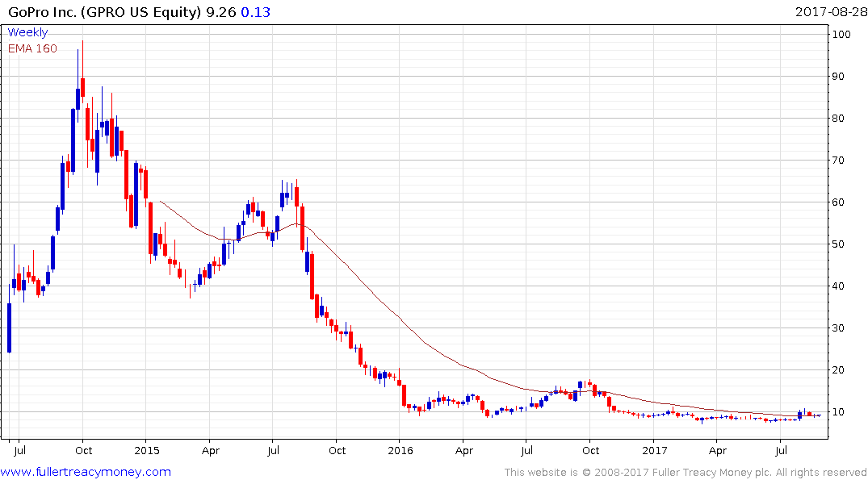868x484 pixels.
Task: Click the 10 price axis label
Action: click(x=838, y=412)
